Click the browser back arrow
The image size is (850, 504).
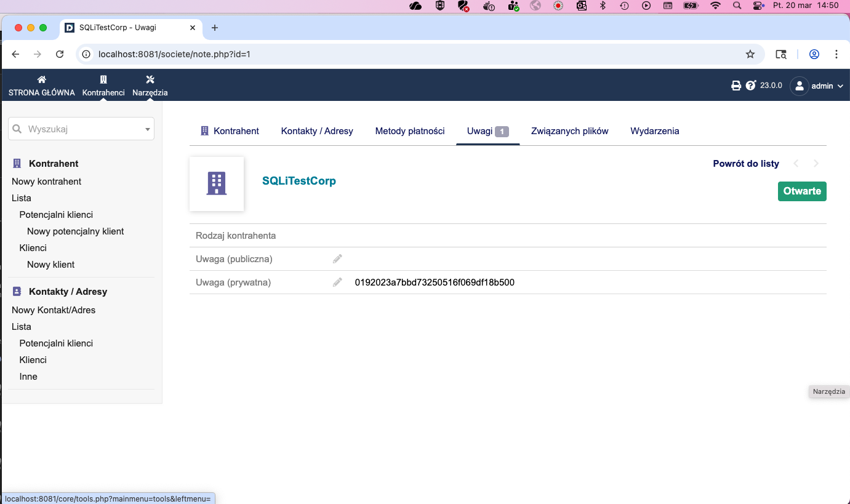coord(16,54)
